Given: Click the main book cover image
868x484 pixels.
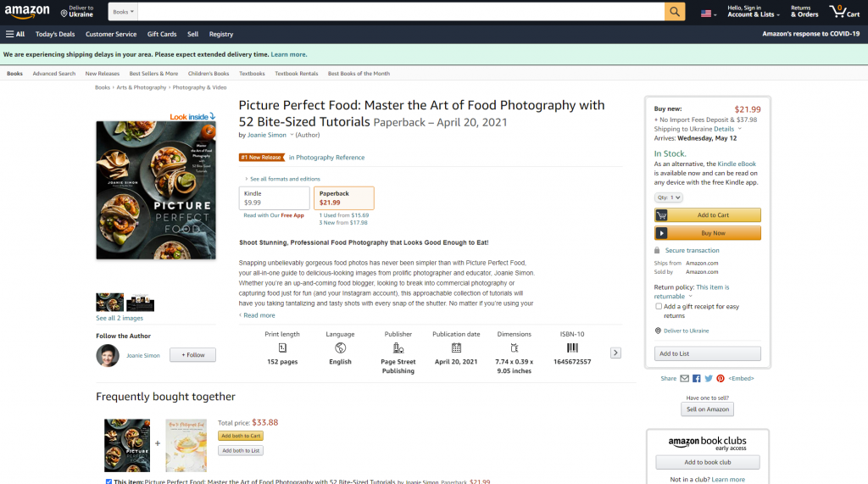Looking at the screenshot, I should (156, 190).
